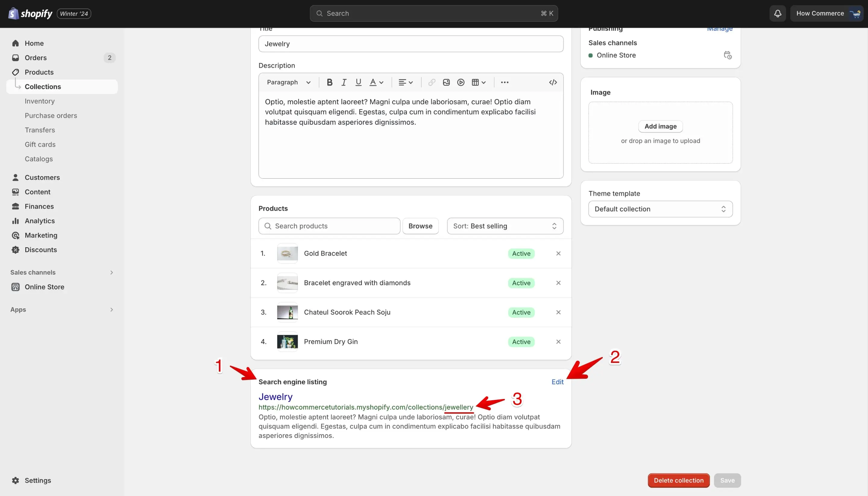
Task: Remove Premium Dry Gin from collection
Action: 558,342
